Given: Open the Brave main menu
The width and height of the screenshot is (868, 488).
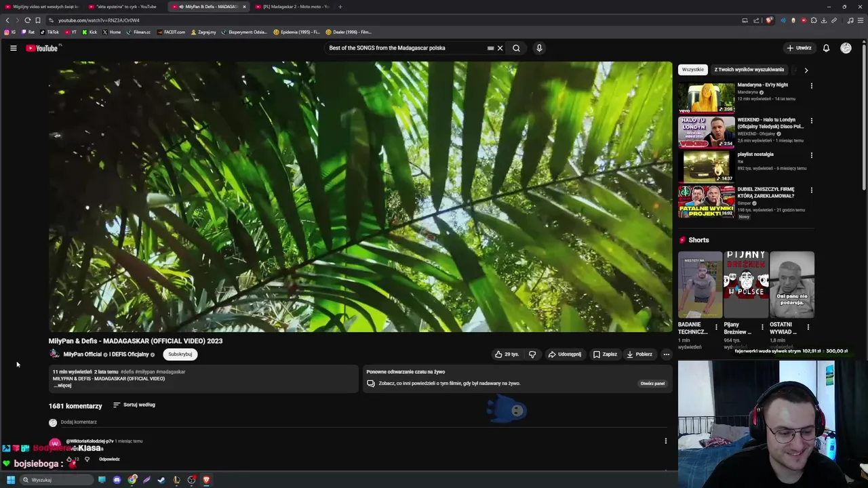Looking at the screenshot, I should tap(860, 20).
